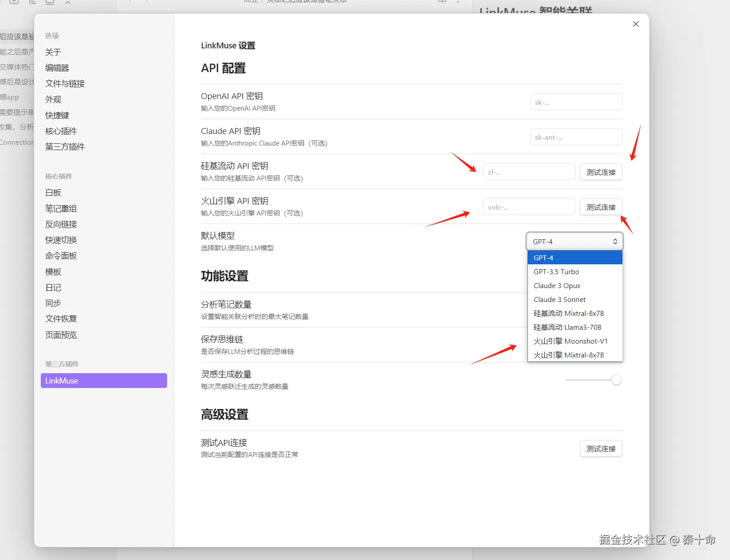
Task: Open the 关于 settings section
Action: (53, 52)
